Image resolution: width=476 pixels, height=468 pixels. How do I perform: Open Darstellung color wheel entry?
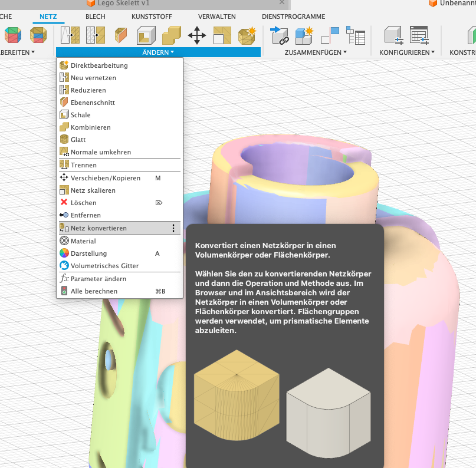pyautogui.click(x=88, y=253)
